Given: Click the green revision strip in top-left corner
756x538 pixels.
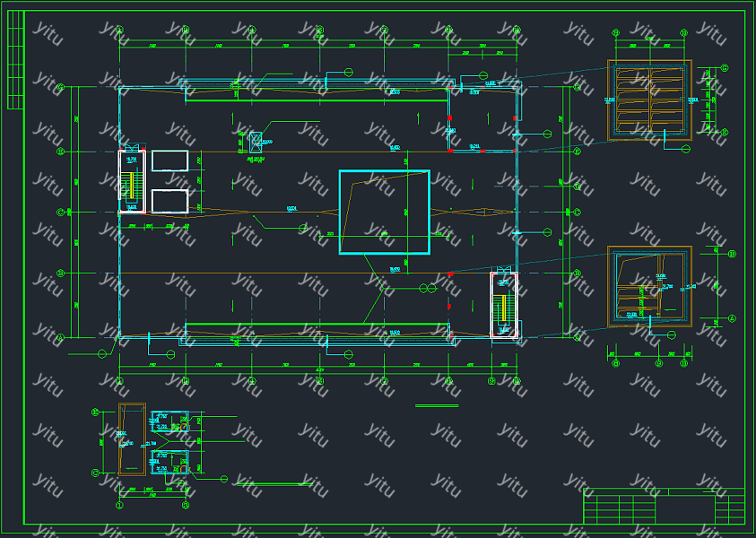Looking at the screenshot, I should [15, 60].
